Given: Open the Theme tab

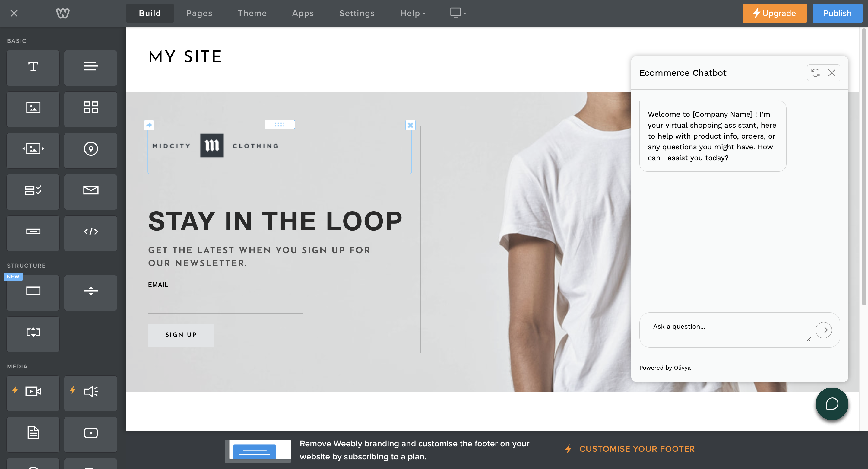Looking at the screenshot, I should (x=252, y=13).
